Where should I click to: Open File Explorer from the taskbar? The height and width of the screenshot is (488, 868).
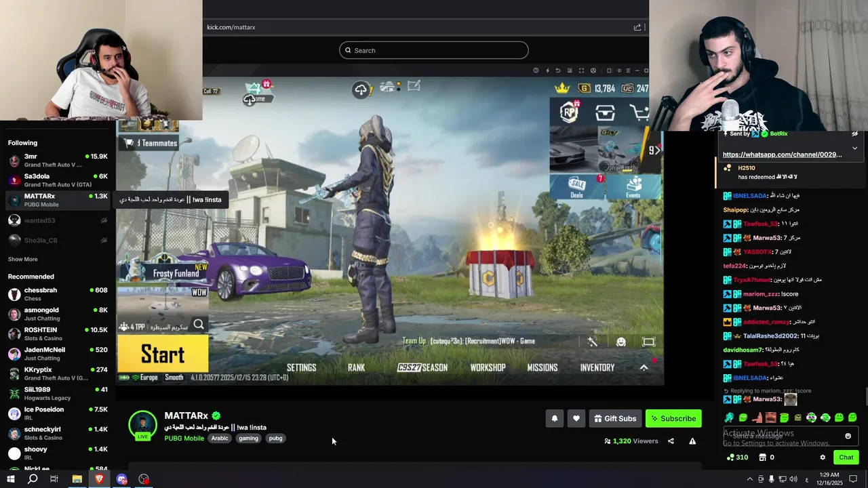coord(77,479)
